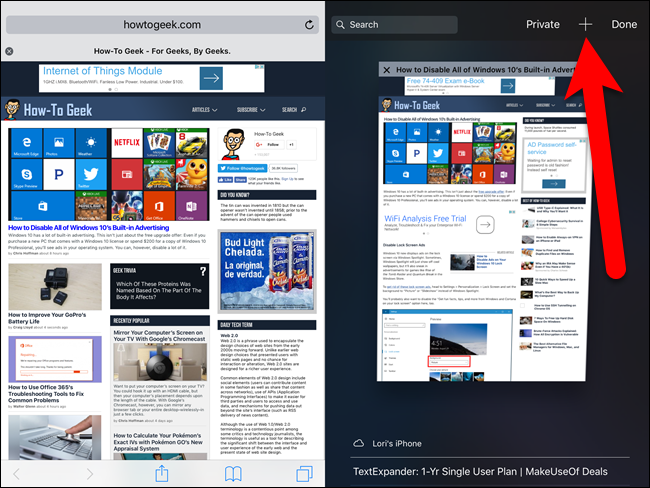Open the Bookmarks book icon
Screen dimensions: 650x488
click(233, 473)
